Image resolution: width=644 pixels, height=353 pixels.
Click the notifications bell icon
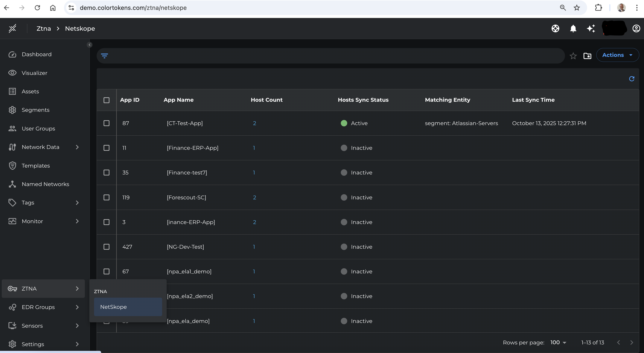tap(573, 29)
